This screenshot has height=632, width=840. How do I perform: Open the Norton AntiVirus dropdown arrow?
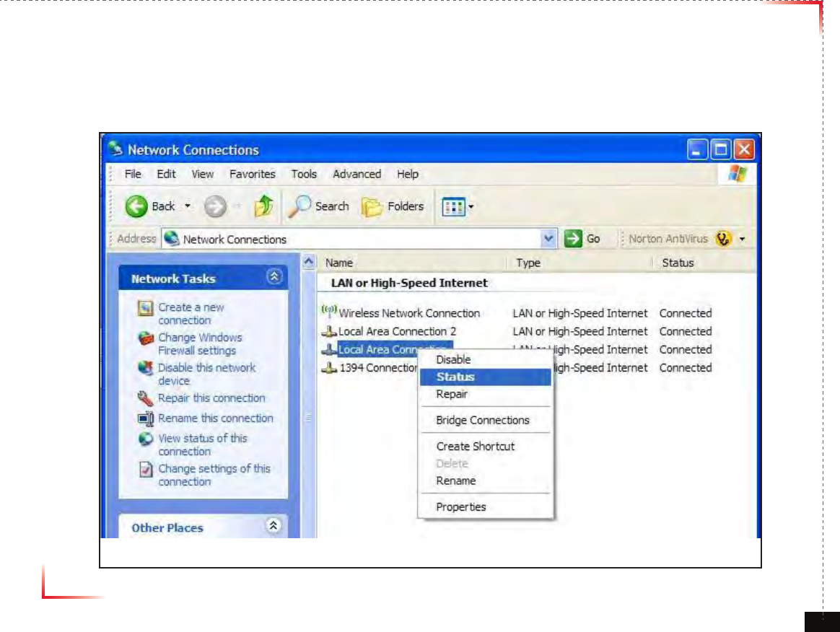pyautogui.click(x=742, y=239)
